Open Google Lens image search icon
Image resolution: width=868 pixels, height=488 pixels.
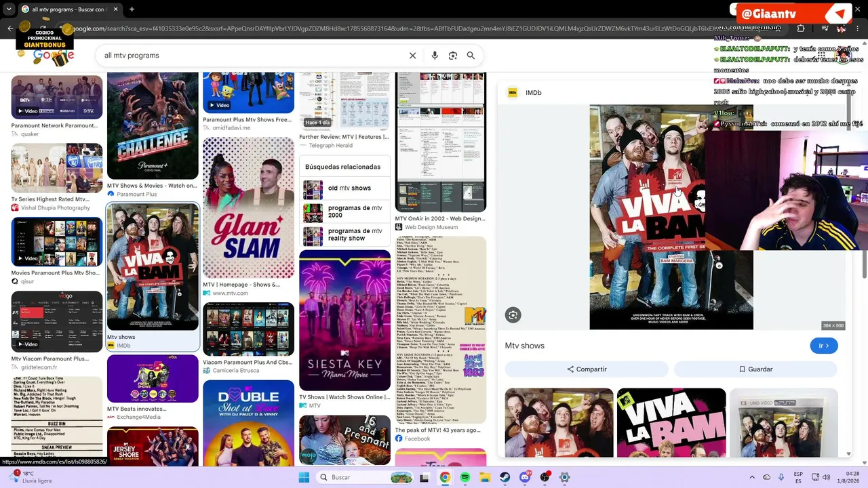pyautogui.click(x=453, y=56)
